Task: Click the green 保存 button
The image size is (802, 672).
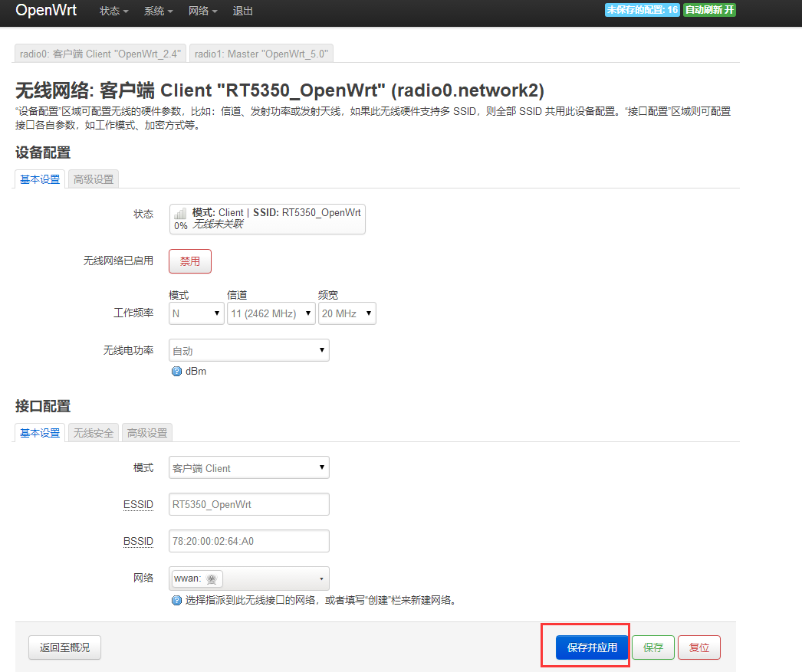Action: [x=653, y=647]
